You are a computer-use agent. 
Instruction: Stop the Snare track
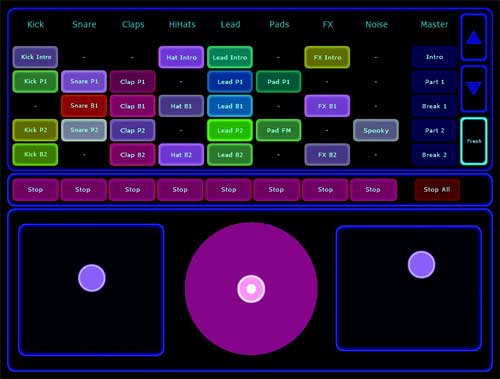(83, 190)
